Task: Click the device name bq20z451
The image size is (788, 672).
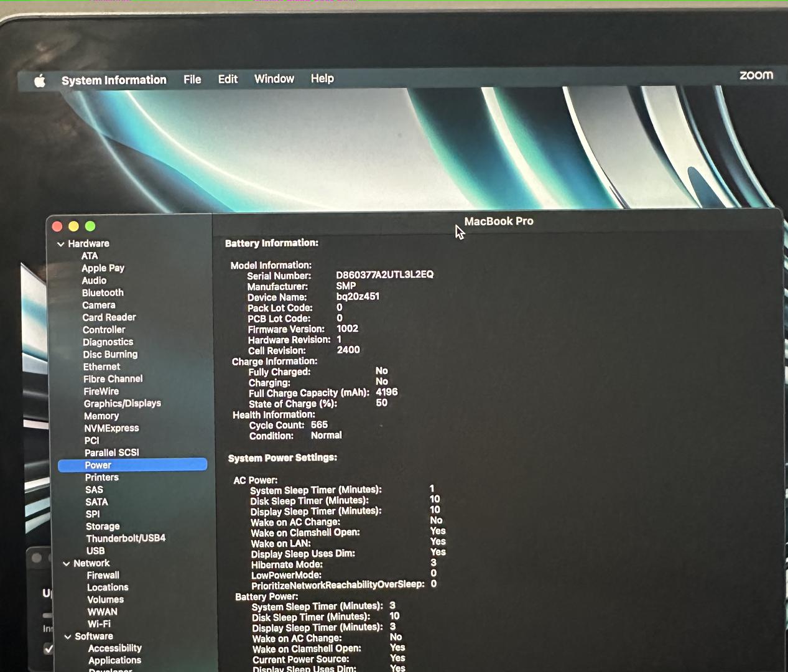Action: point(358,296)
